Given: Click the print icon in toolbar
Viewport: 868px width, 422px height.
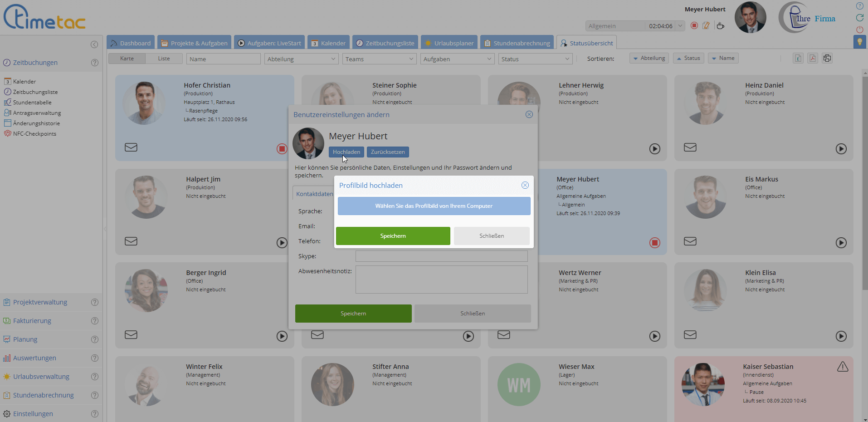Looking at the screenshot, I should [x=827, y=58].
